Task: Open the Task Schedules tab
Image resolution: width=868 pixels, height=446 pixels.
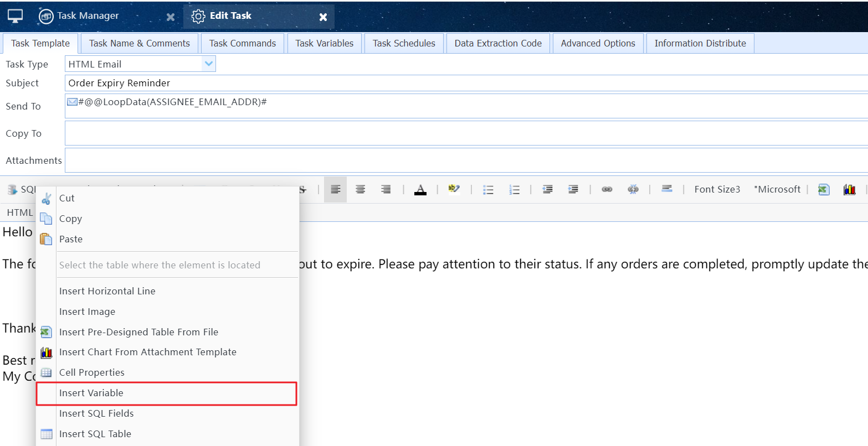Action: tap(404, 43)
